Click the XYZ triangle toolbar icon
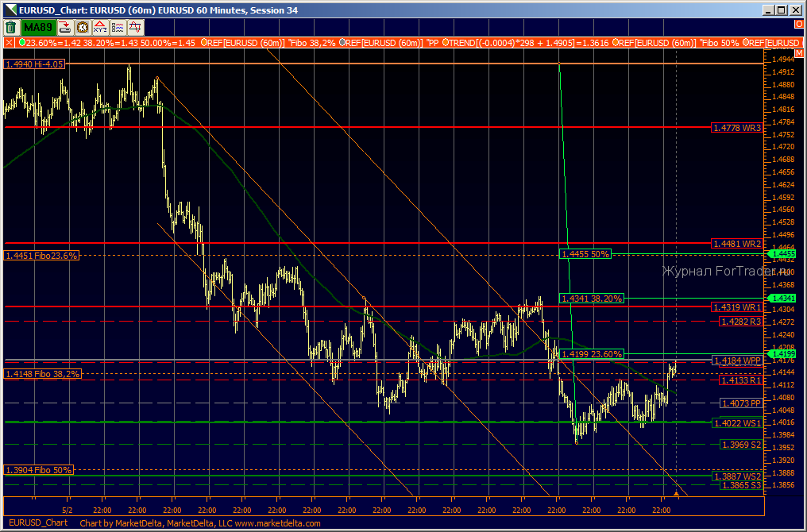807x532 pixels. 100,27
